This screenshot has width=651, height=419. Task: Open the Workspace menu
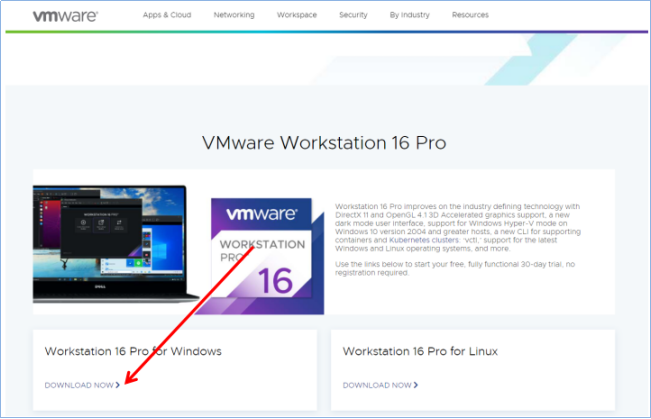297,15
